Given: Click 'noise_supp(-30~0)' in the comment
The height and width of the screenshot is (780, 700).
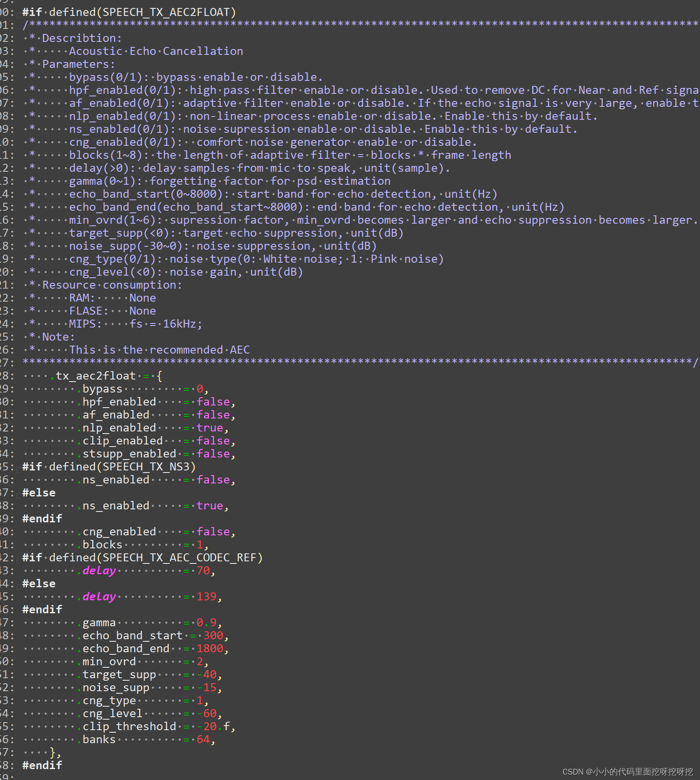Looking at the screenshot, I should tap(126, 246).
